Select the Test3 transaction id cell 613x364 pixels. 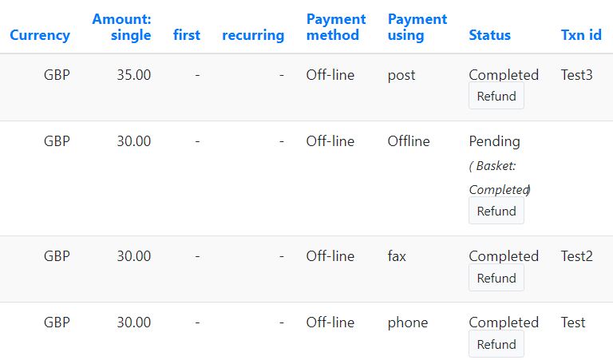[x=576, y=75]
